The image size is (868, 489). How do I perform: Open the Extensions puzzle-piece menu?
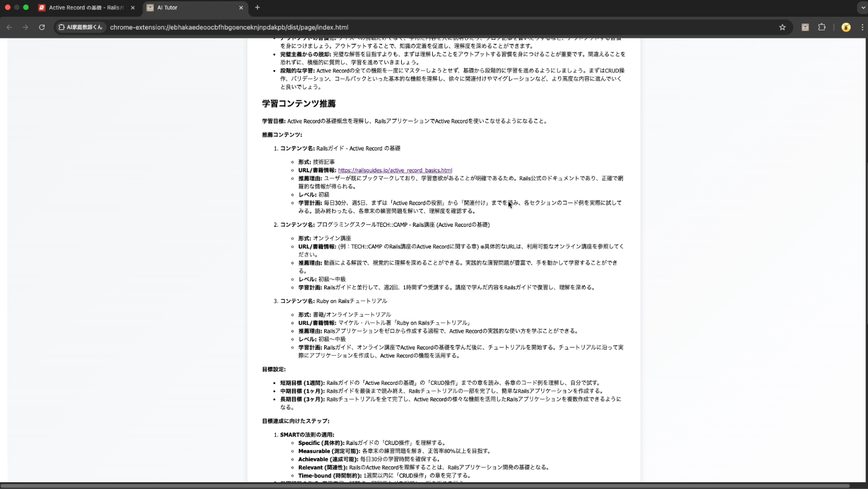click(x=822, y=27)
